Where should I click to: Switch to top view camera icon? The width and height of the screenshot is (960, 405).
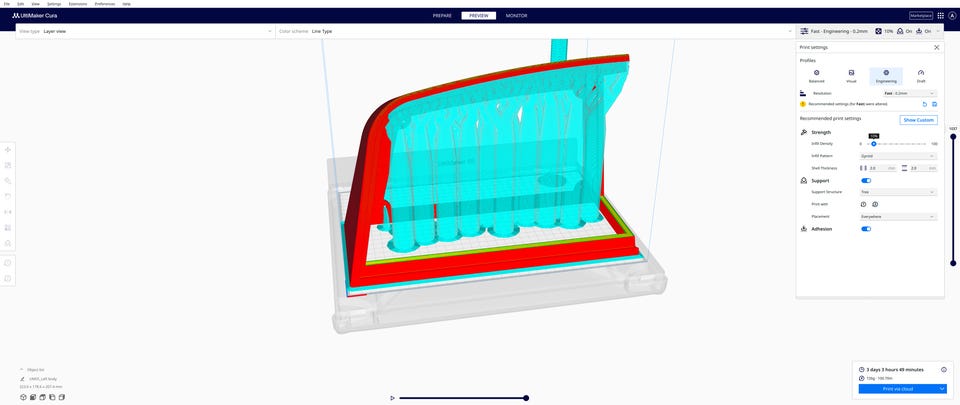[43, 397]
